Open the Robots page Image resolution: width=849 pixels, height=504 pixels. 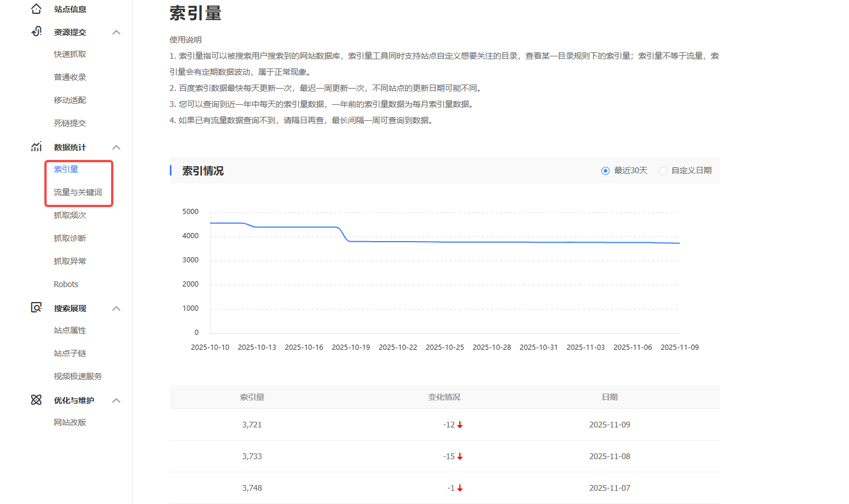[x=66, y=284]
